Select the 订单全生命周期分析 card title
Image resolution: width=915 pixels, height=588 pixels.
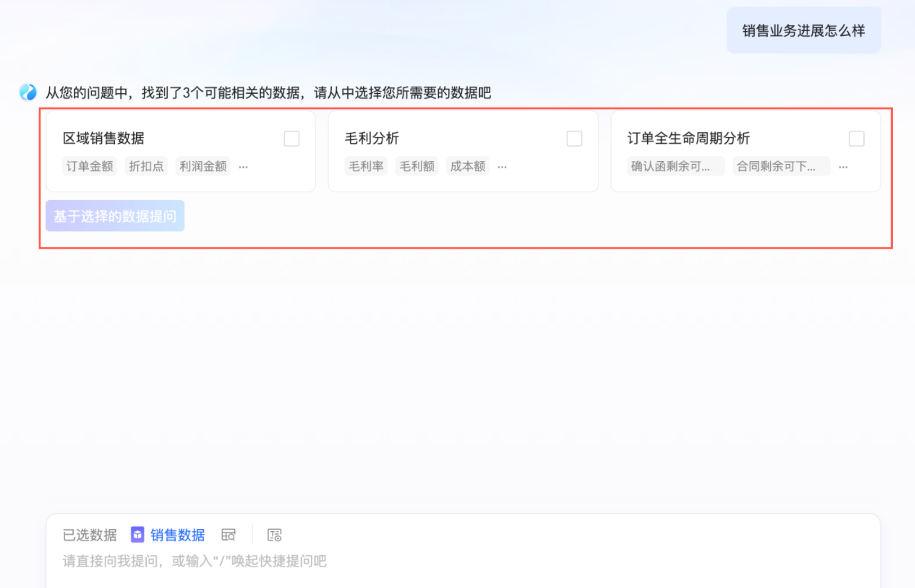688,138
